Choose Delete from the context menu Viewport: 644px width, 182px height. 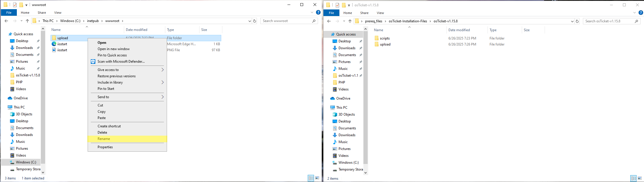tap(127, 132)
